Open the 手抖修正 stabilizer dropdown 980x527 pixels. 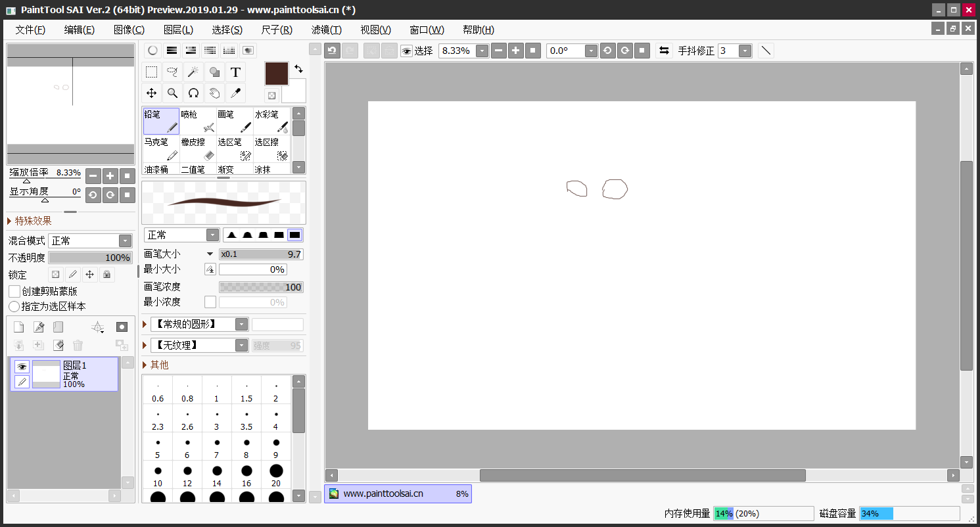(x=745, y=51)
